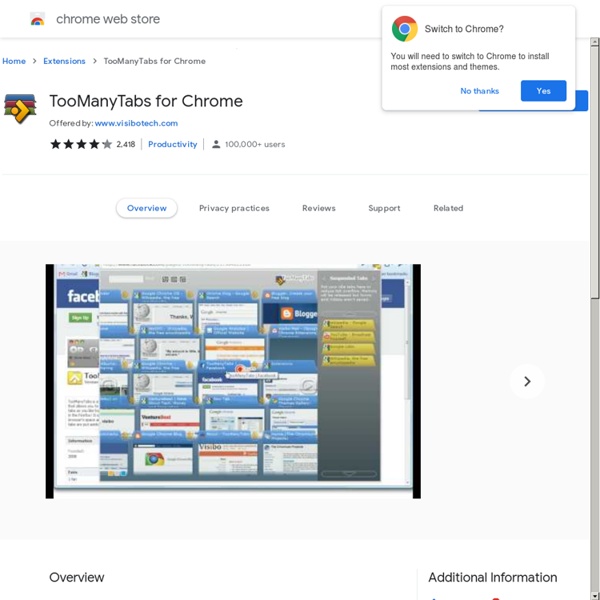Open the TooManyTabs extension icon

point(20,109)
